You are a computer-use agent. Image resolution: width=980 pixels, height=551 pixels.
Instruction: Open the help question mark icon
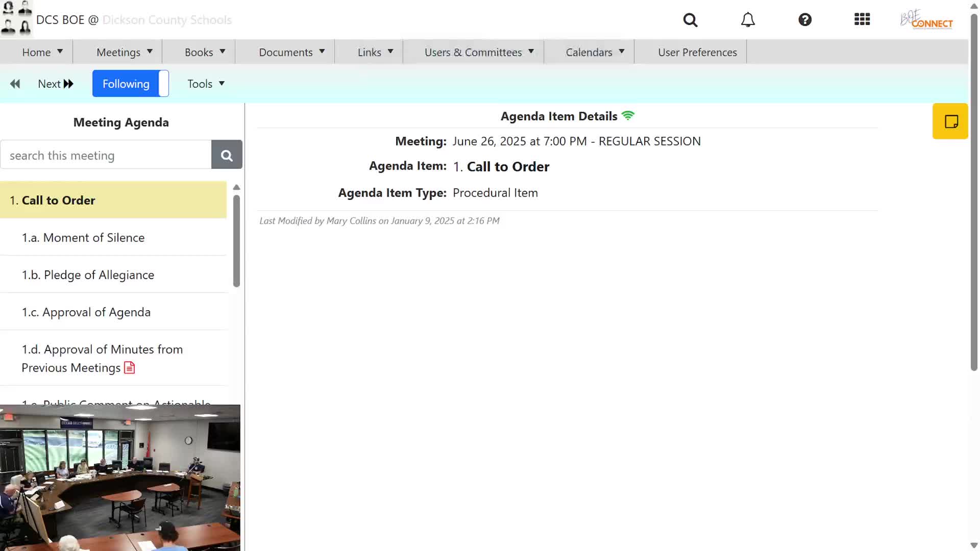tap(805, 20)
